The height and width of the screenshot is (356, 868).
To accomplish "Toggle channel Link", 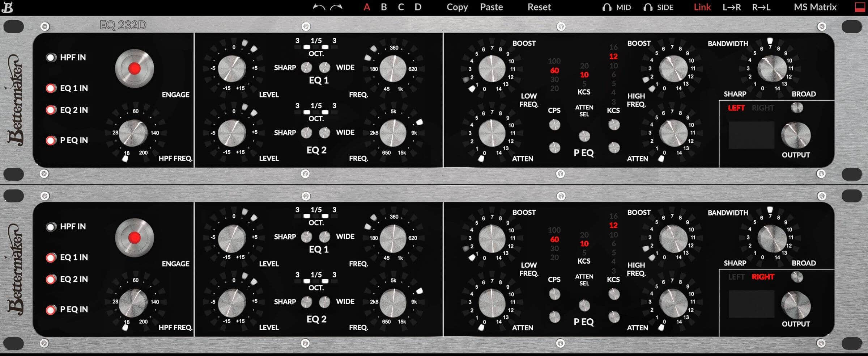I will click(702, 7).
